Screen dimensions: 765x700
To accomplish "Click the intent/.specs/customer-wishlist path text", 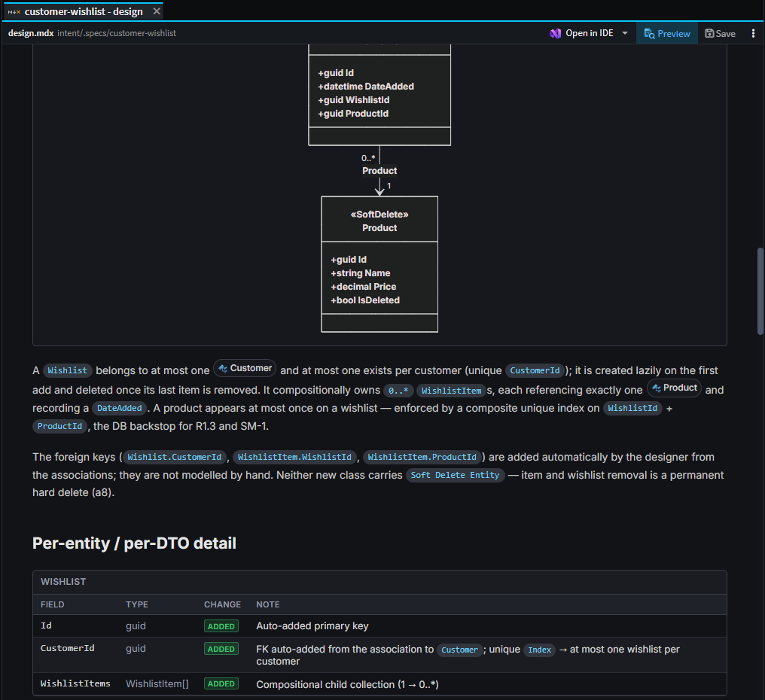I will 117,33.
